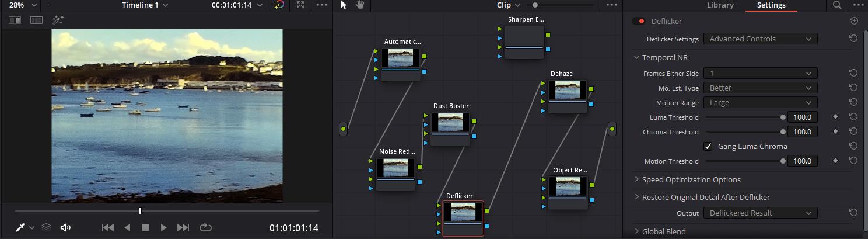Disable the Deflicker effect toggle

(639, 22)
